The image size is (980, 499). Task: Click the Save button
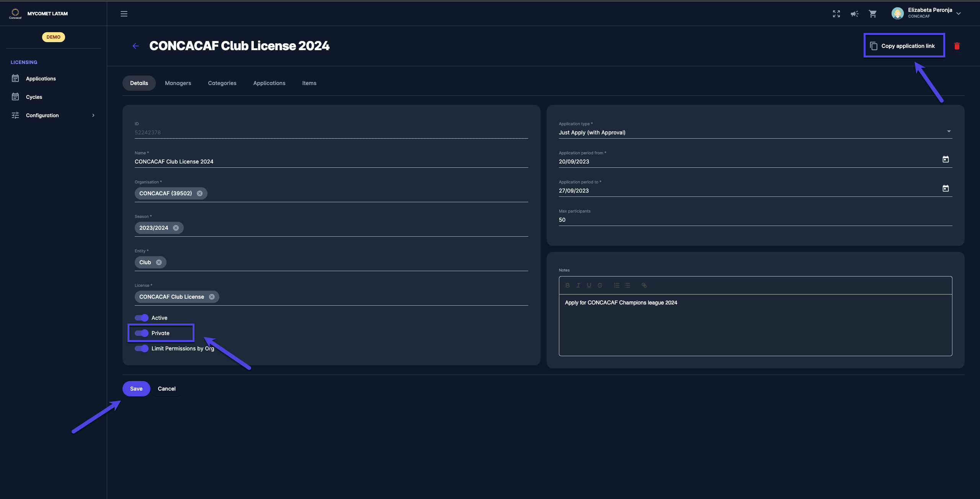(x=136, y=389)
